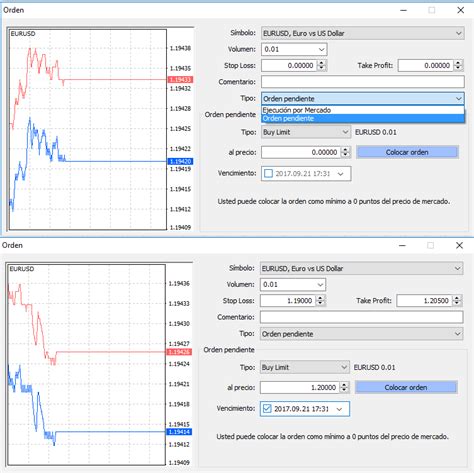
Task: Select 'Ejecución por Mercado' in the open Tipo list
Action: (363, 110)
